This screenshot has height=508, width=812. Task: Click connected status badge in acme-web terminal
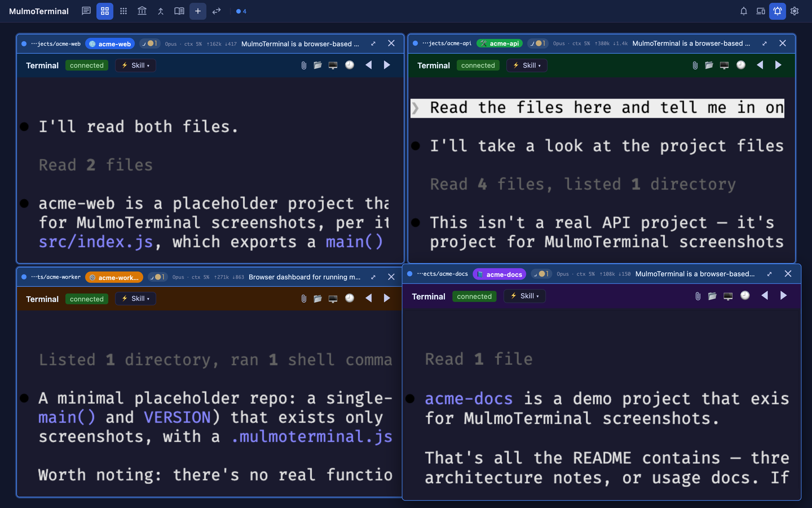(87, 65)
